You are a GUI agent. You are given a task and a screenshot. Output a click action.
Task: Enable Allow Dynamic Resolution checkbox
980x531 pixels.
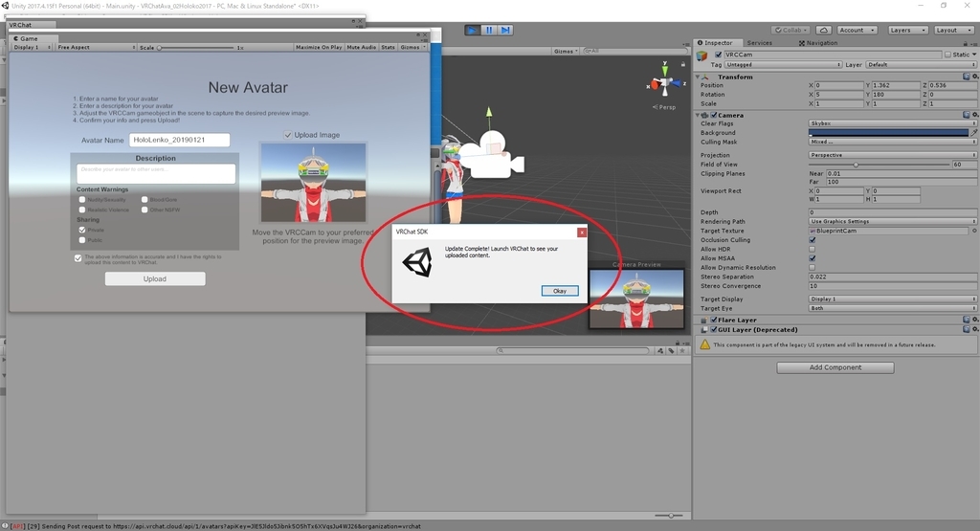(x=813, y=267)
